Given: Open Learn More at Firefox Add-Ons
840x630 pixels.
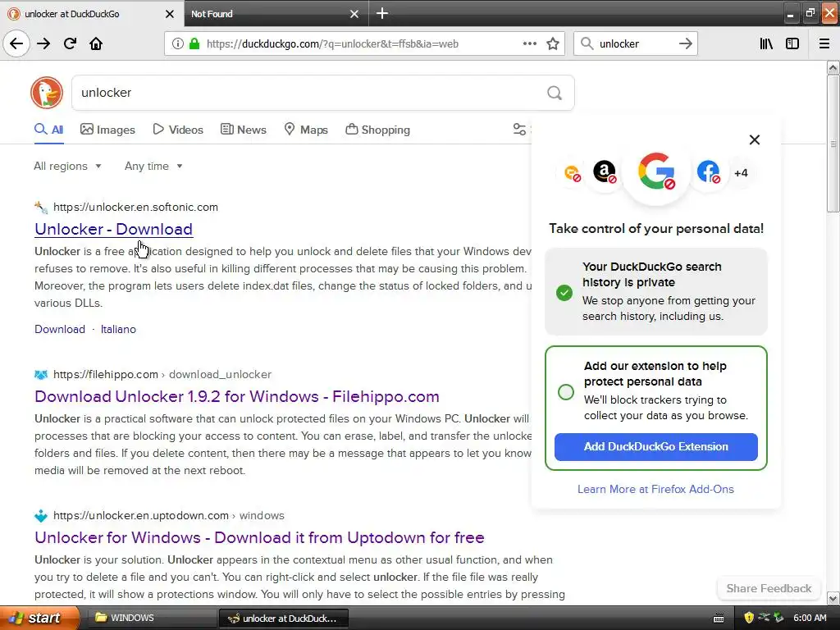Looking at the screenshot, I should tap(655, 489).
